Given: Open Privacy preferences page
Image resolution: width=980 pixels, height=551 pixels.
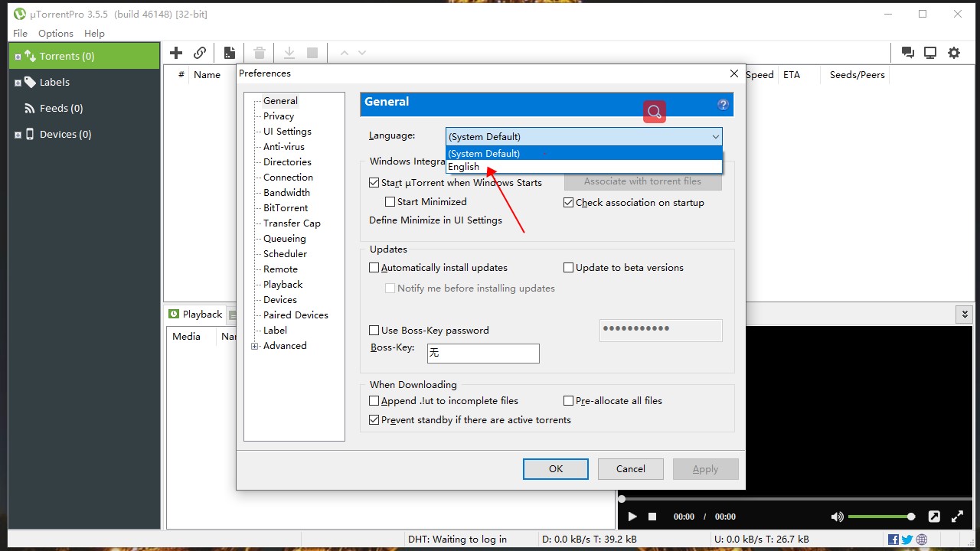Looking at the screenshot, I should tap(279, 116).
